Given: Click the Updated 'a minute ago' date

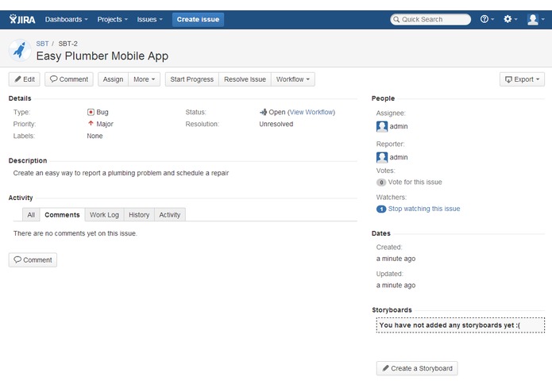Looking at the screenshot, I should 396,286.
